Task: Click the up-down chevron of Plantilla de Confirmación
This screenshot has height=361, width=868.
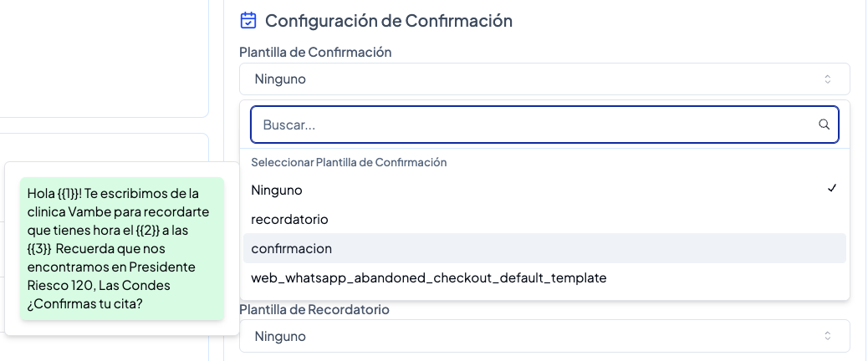Action: coord(828,79)
